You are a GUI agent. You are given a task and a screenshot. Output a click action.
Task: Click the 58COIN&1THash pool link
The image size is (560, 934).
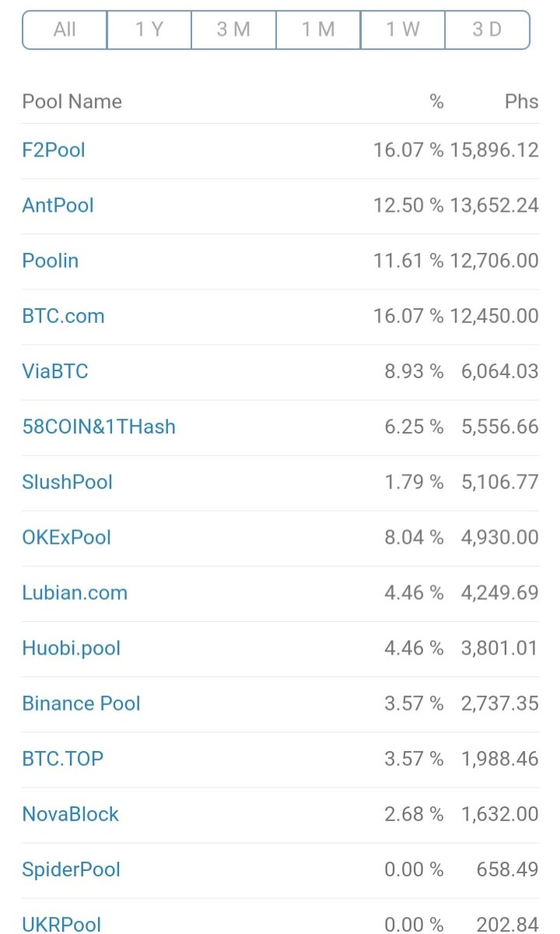[x=99, y=427]
